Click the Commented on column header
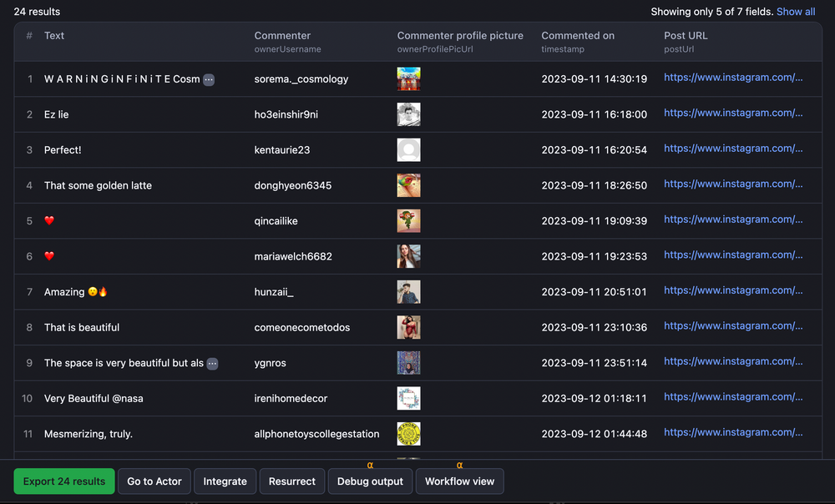Viewport: 835px width, 504px height. tap(578, 36)
